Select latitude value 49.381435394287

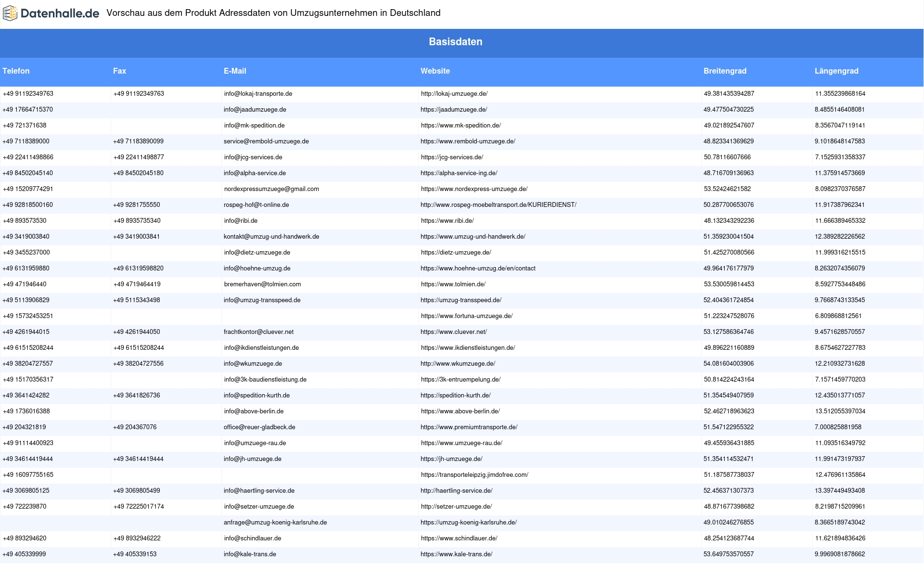pyautogui.click(x=729, y=94)
